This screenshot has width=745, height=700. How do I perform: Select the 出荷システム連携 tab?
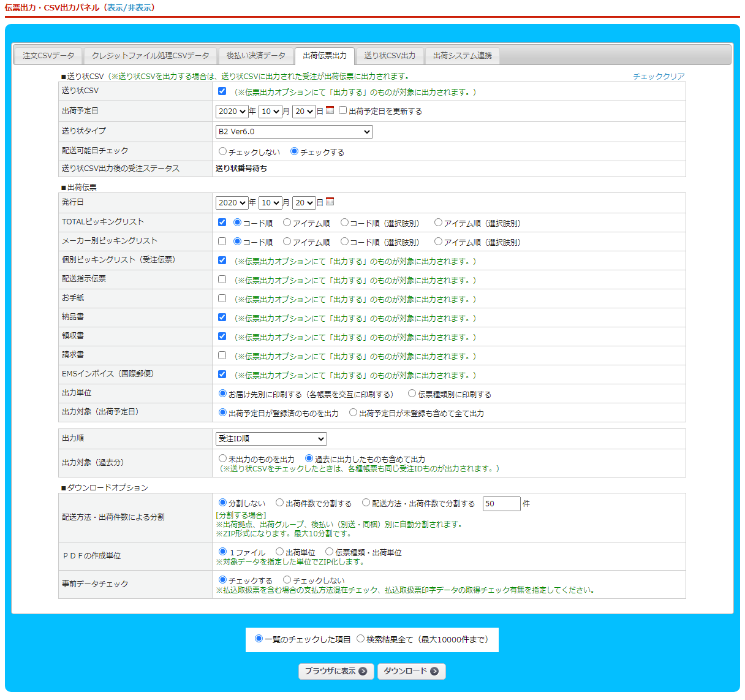tap(463, 56)
